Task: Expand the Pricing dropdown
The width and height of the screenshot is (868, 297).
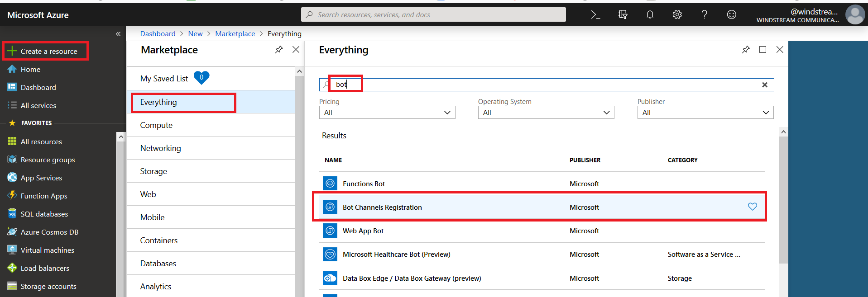Action: click(x=387, y=113)
